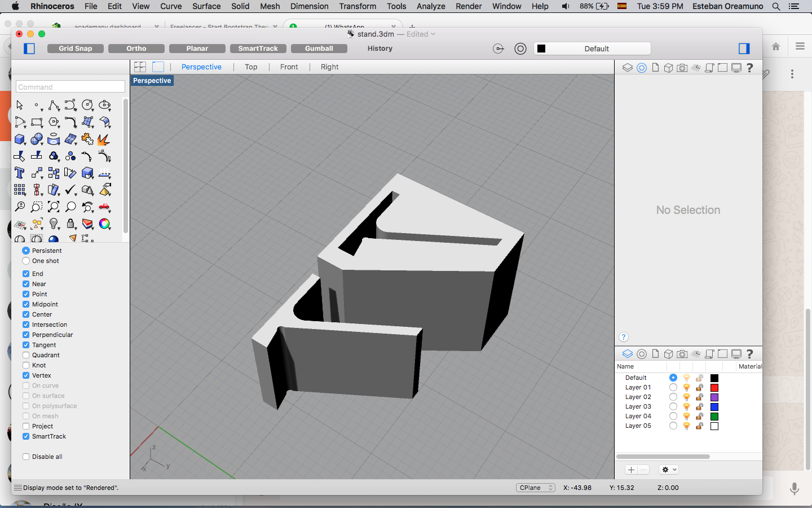The image size is (812, 508).
Task: Click the Explode tool icon
Action: click(103, 139)
